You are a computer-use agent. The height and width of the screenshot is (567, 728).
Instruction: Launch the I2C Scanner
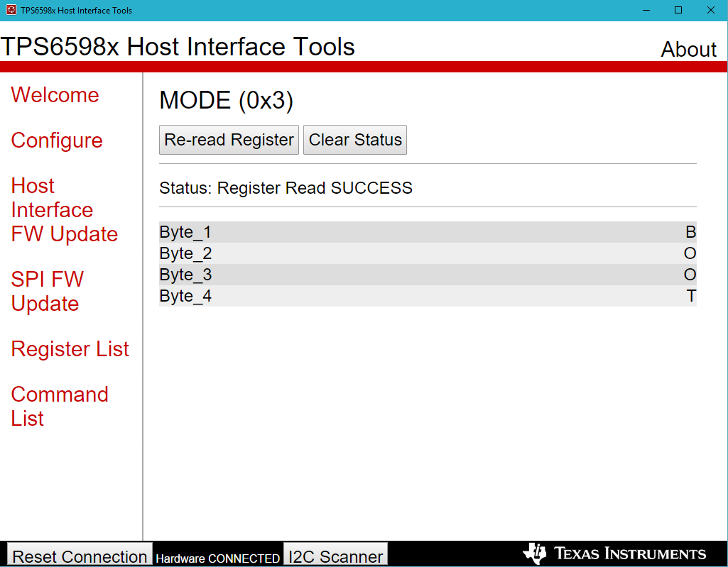pyautogui.click(x=335, y=556)
